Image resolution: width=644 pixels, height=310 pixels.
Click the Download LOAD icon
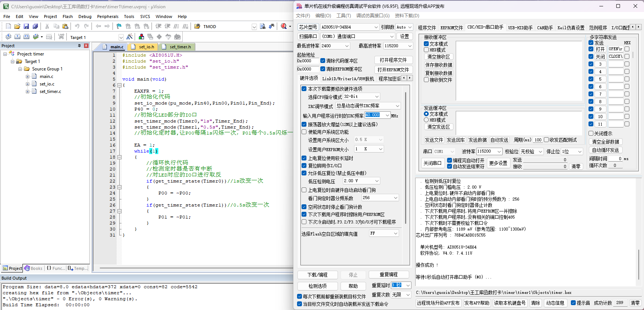point(61,37)
